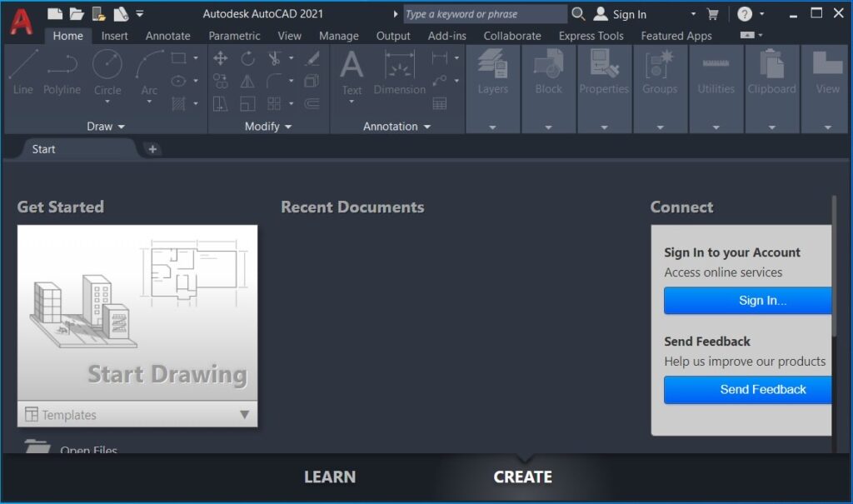Click the Help question mark icon
The width and height of the screenshot is (853, 504).
(745, 13)
